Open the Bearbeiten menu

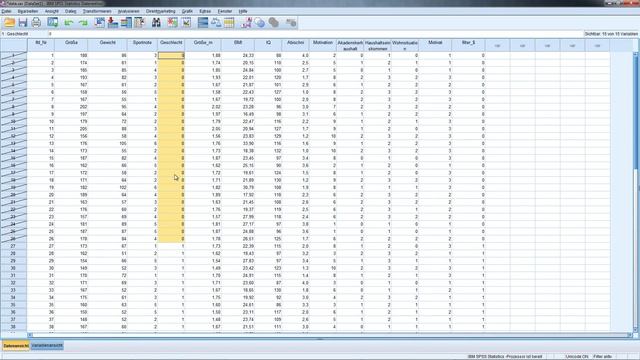[28, 11]
